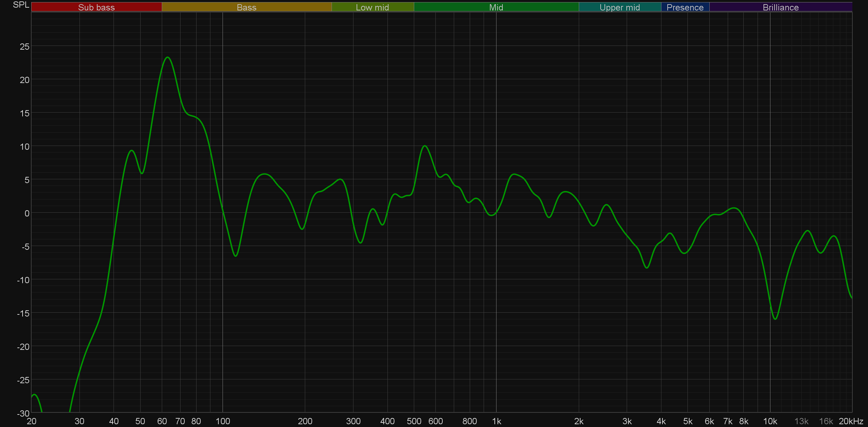This screenshot has height=427, width=868.
Task: Click the 200 Hz axis label
Action: point(305,421)
